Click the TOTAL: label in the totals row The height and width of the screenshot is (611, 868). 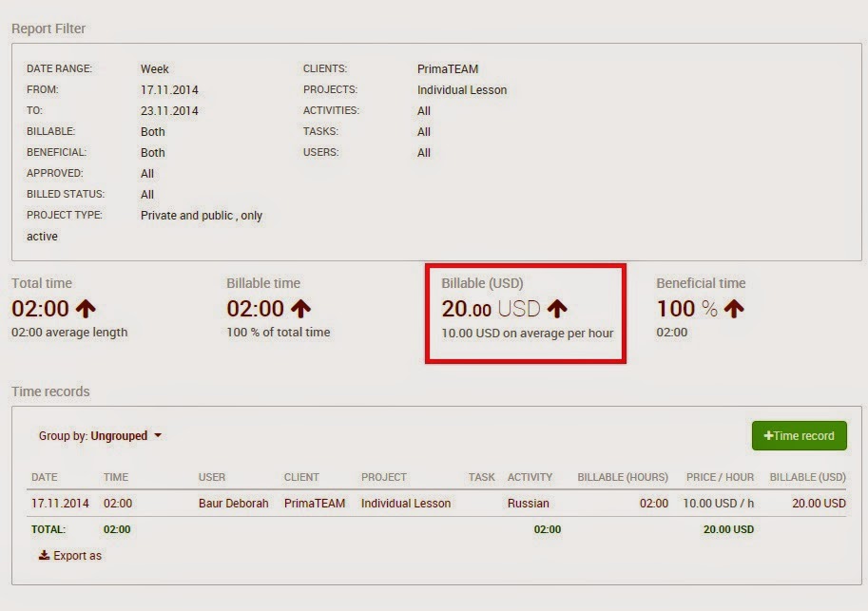point(48,529)
